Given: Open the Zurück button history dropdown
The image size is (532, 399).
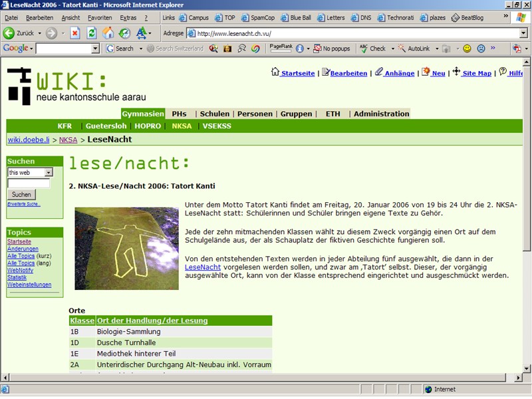Looking at the screenshot, I should (39, 33).
